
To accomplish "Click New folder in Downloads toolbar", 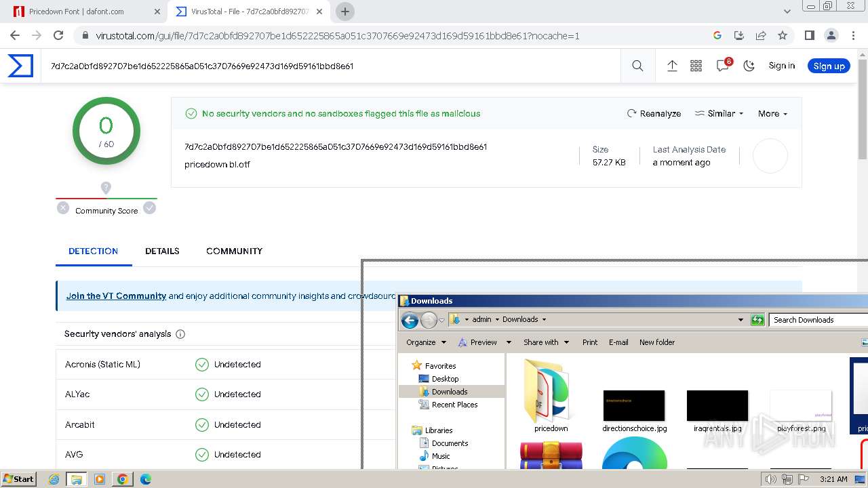I will tap(657, 342).
